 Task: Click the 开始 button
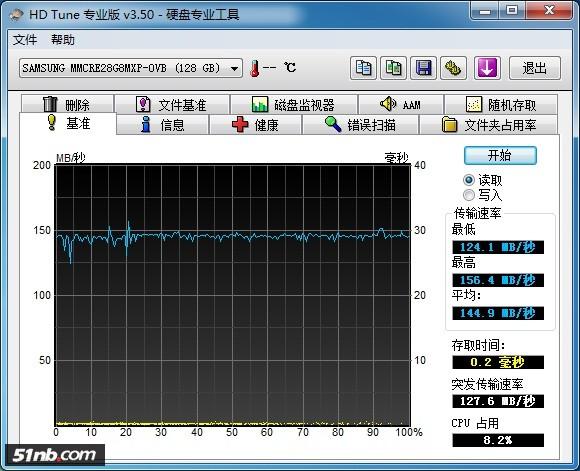point(500,155)
